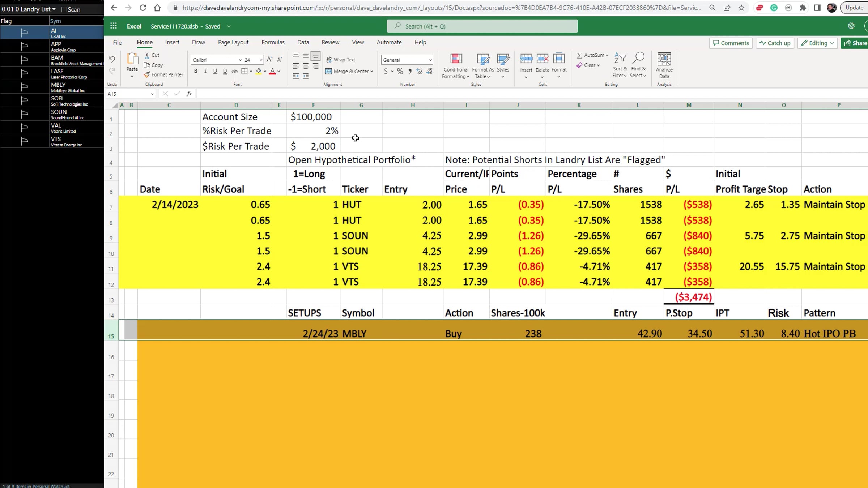Click the Comma Style icon
The height and width of the screenshot is (488, 868).
pos(410,72)
